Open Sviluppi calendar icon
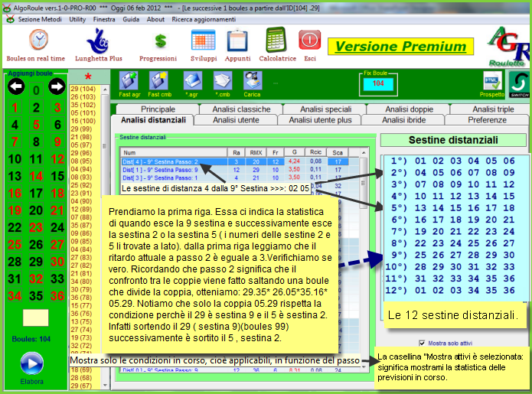532x394 pixels. click(x=204, y=41)
